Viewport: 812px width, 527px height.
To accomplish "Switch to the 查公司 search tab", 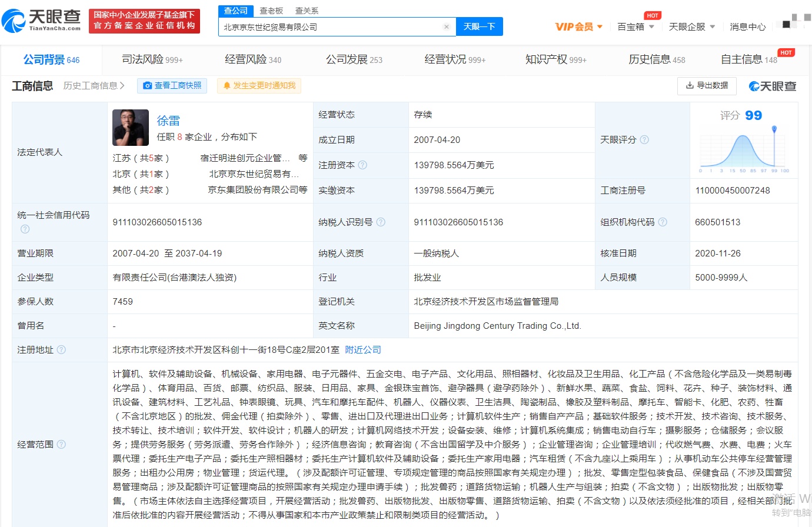I will 236,11.
